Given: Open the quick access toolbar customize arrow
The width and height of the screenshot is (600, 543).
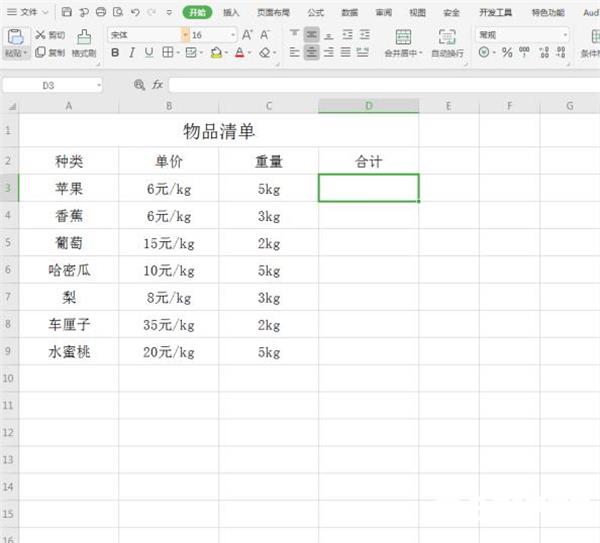Looking at the screenshot, I should [x=169, y=13].
